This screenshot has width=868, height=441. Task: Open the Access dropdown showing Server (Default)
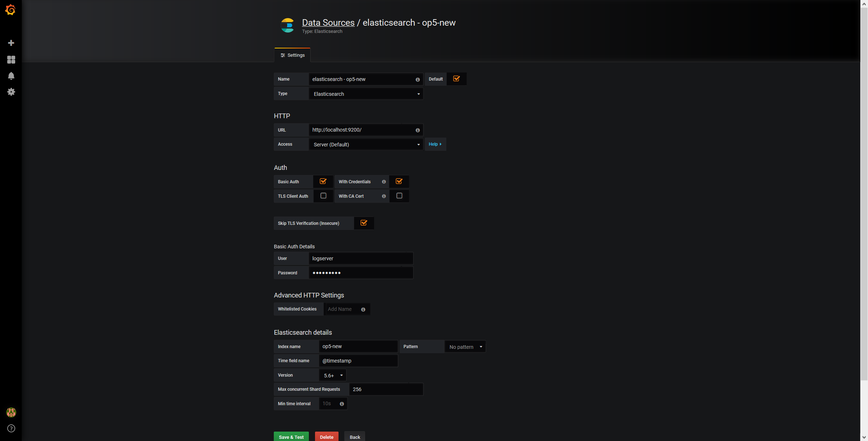(366, 145)
